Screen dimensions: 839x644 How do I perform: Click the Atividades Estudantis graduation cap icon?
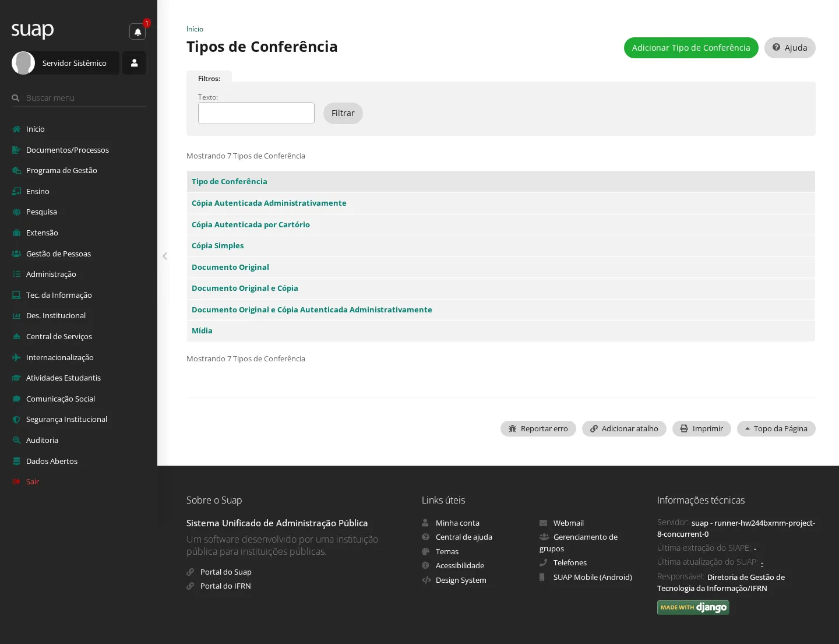16,378
